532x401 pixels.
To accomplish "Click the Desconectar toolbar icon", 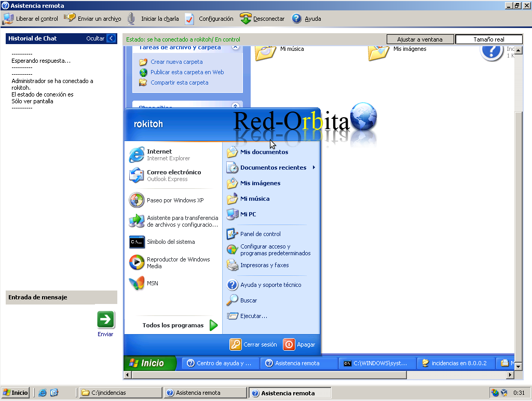I will [245, 19].
